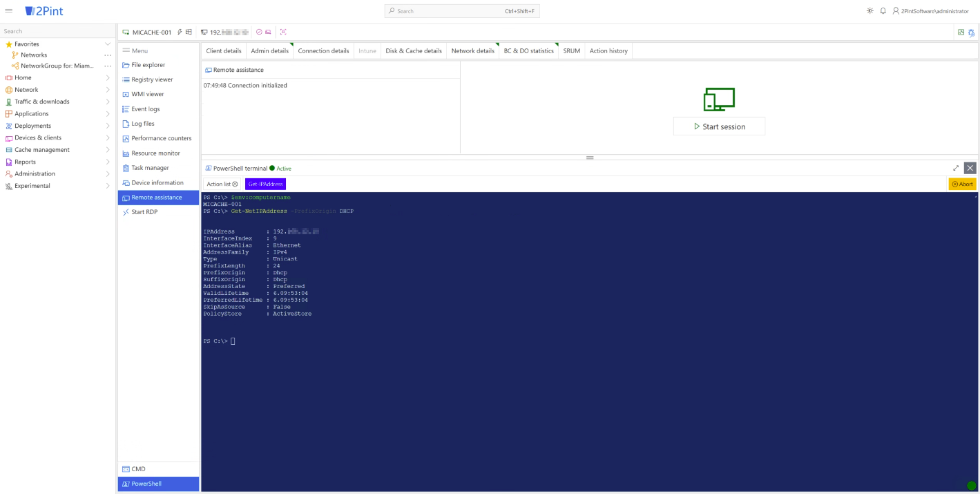Screen dimensions: 980x494
Task: Select the NetworkGroup for: Miam... favorite
Action: [57, 66]
